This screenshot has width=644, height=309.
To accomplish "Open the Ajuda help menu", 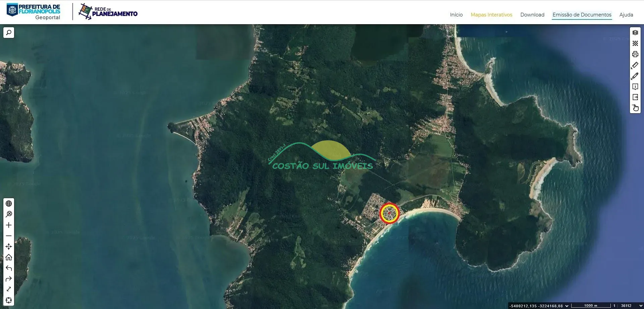I will click(x=626, y=15).
